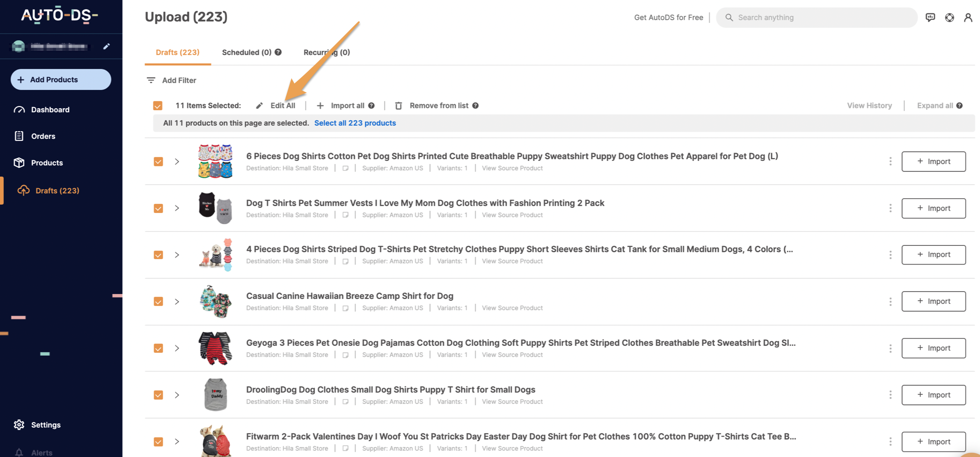Switch to the Drafts (223) tab

pyautogui.click(x=178, y=52)
